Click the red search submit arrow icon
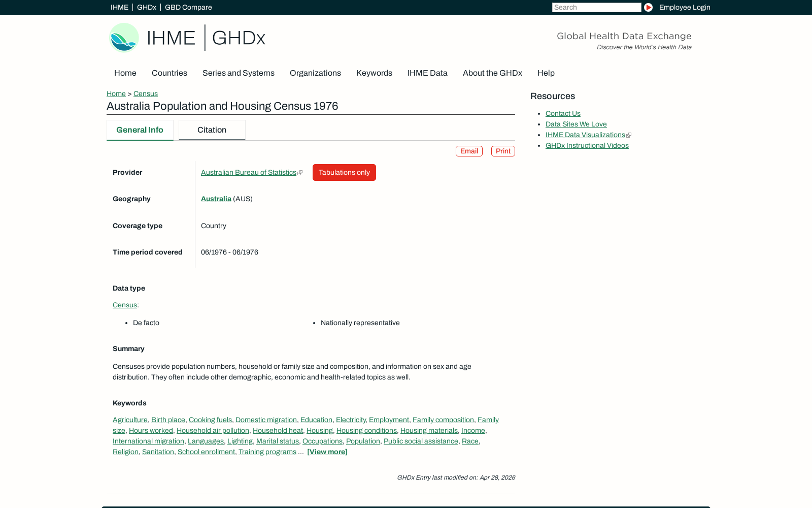The image size is (812, 508). coord(648,7)
